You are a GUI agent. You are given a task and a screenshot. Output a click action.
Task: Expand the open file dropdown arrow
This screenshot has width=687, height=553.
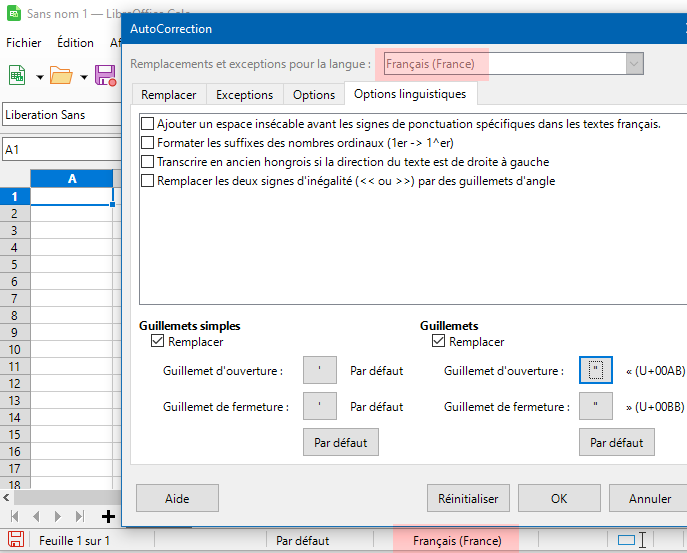coord(84,77)
